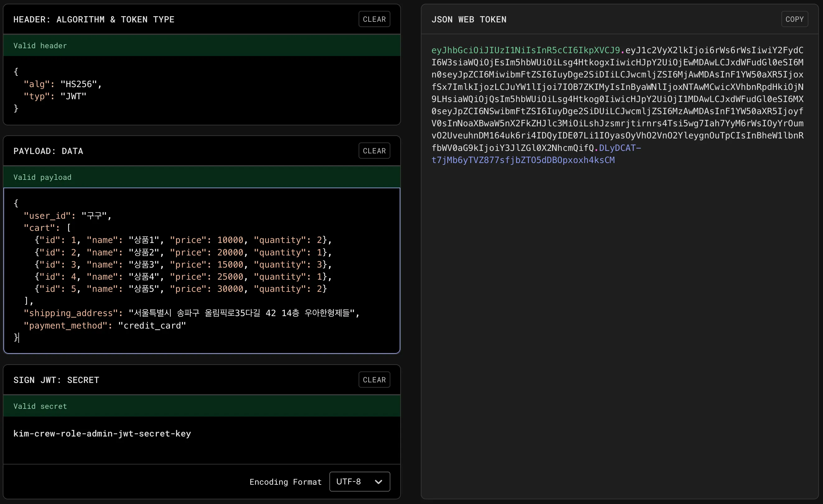This screenshot has width=823, height=504.
Task: Click the 상품3 cart item line
Action: tap(183, 264)
